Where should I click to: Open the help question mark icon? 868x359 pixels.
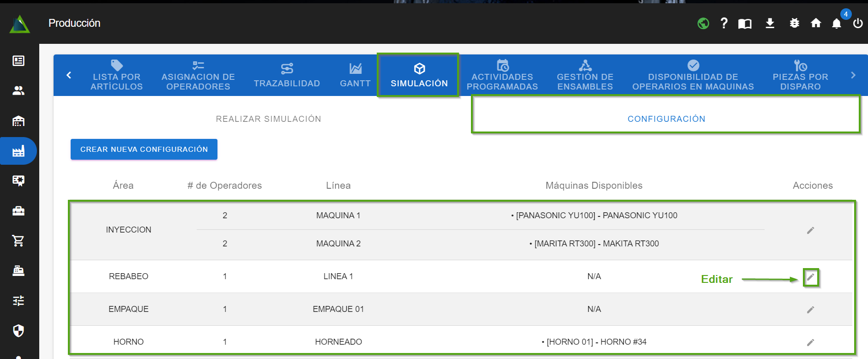[x=724, y=23]
